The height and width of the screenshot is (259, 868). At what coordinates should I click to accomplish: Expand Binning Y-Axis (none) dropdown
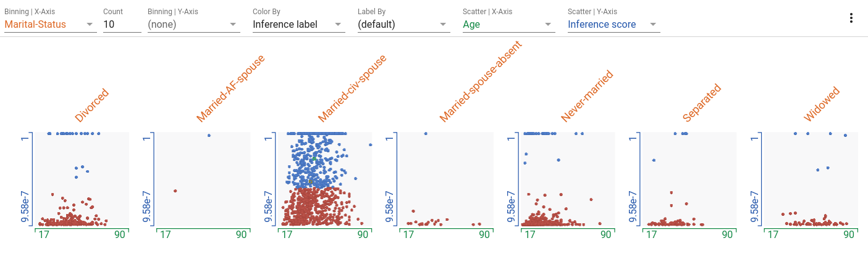[194, 25]
